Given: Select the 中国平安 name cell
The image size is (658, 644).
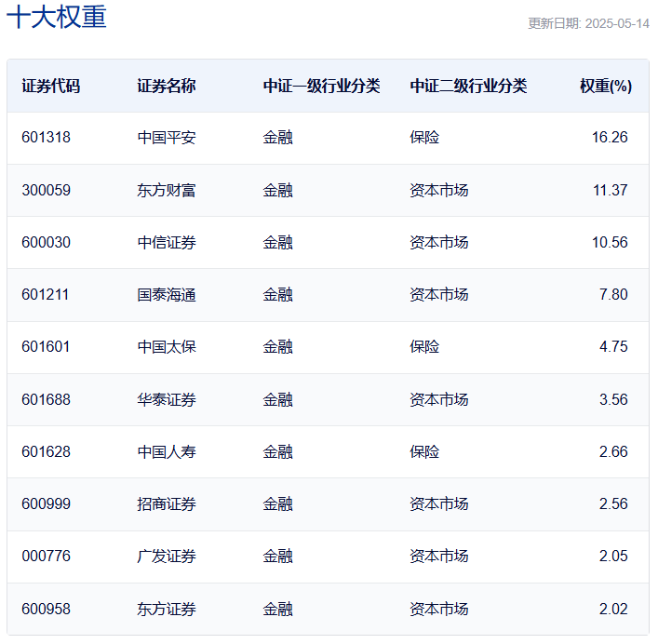Looking at the screenshot, I should coord(167,138).
